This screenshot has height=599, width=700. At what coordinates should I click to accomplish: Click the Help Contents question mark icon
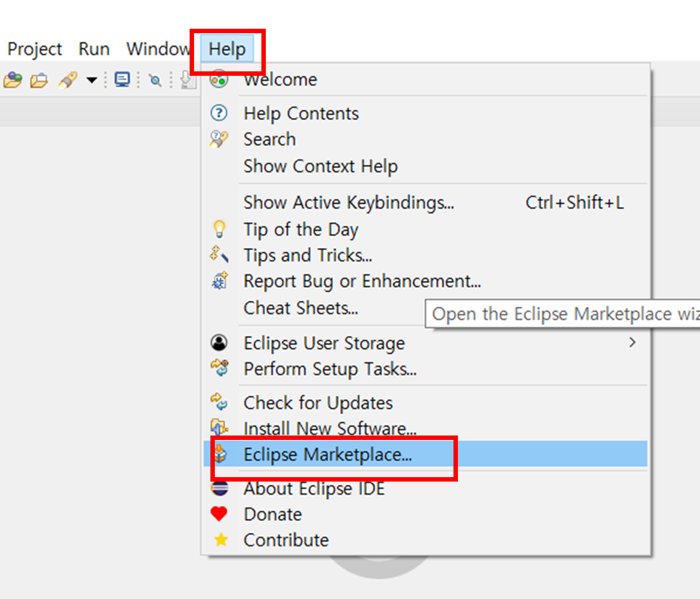point(219,113)
